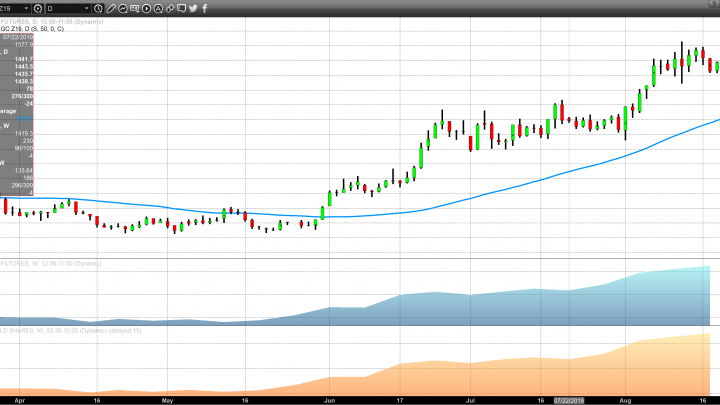
Task: Click the refresh symbol icon in the toolbar
Action: click(38, 8)
